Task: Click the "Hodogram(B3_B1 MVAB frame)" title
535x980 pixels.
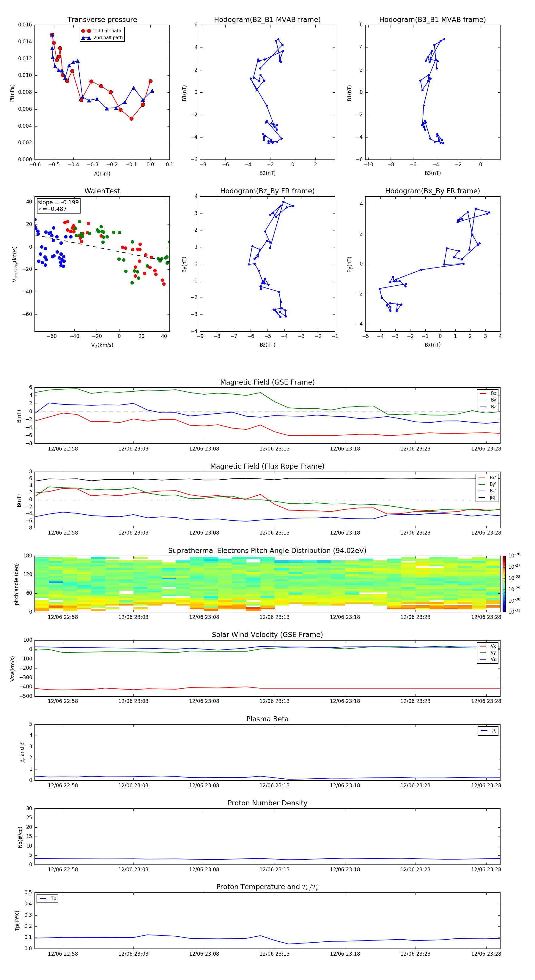Action: click(x=432, y=20)
